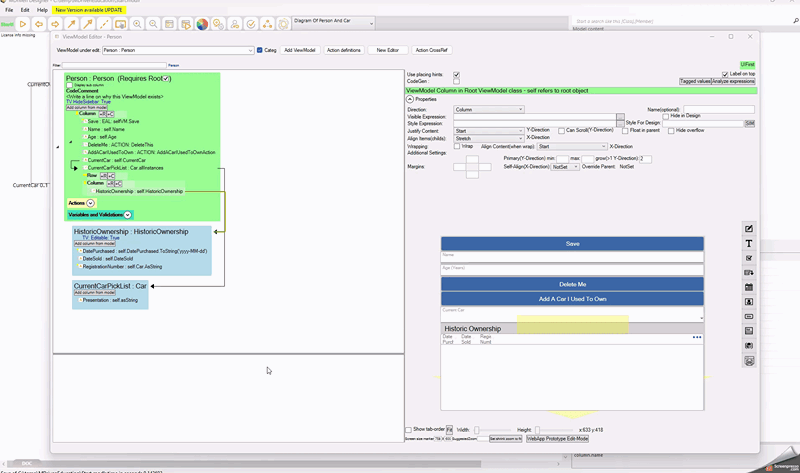Open the Help menu
Image resolution: width=800 pixels, height=473 pixels.
pyautogui.click(x=42, y=10)
